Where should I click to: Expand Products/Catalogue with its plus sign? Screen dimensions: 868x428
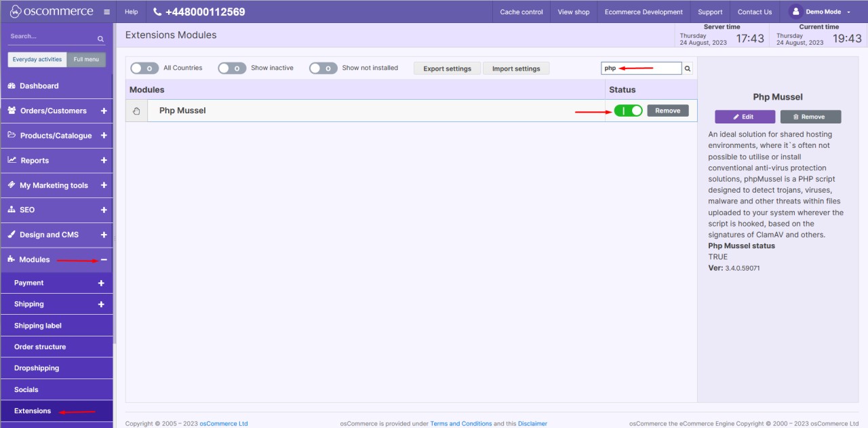pyautogui.click(x=104, y=135)
